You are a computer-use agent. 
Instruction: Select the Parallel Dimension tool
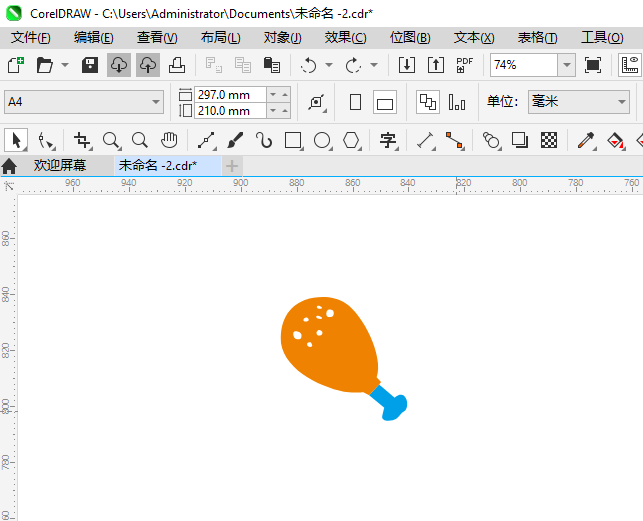(426, 140)
